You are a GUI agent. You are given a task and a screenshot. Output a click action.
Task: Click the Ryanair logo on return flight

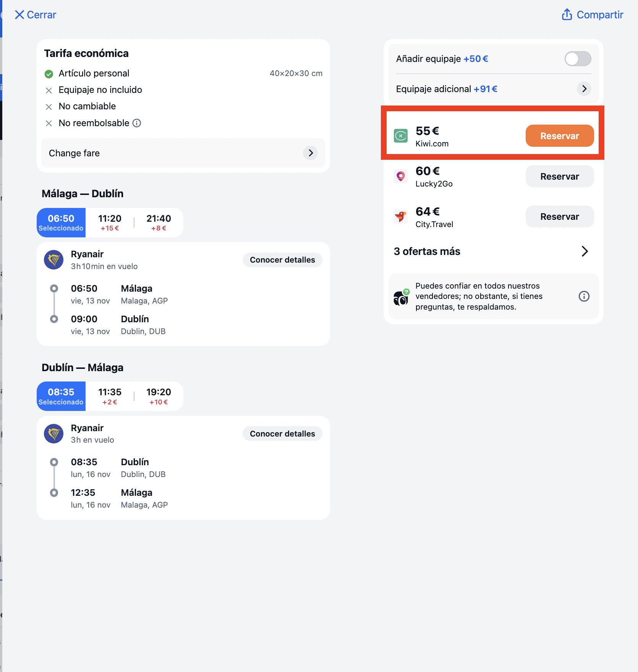pos(54,433)
